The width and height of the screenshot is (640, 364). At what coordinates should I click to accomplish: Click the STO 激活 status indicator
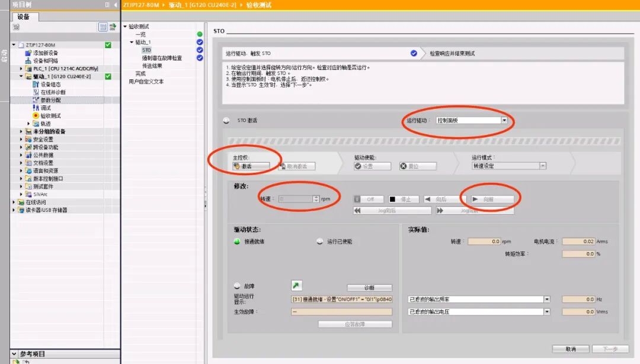(x=226, y=120)
